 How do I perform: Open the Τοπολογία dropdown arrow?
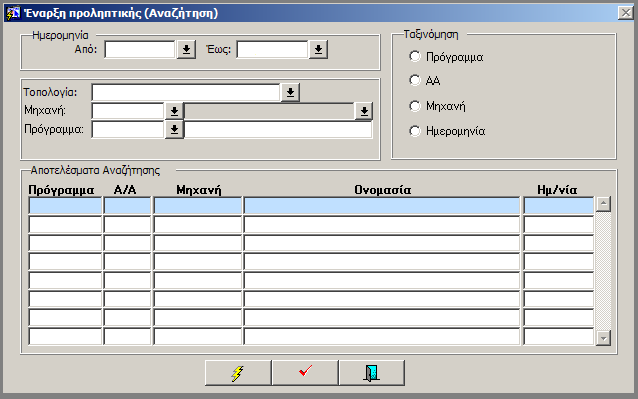pos(290,92)
